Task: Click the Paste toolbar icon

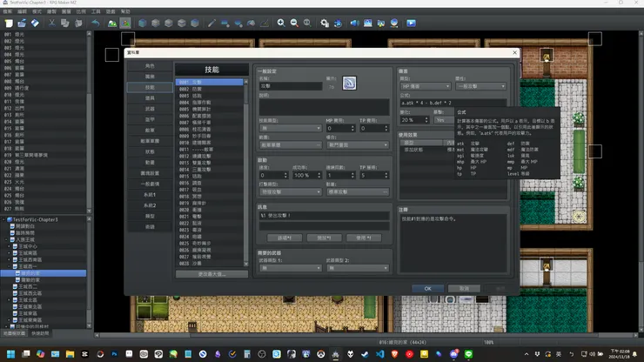Action: [x=78, y=23]
